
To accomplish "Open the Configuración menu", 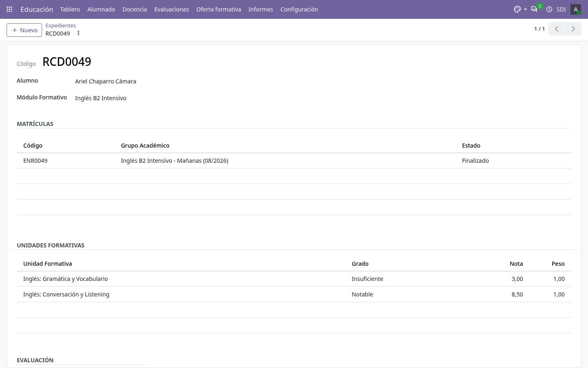I will coord(299,9).
